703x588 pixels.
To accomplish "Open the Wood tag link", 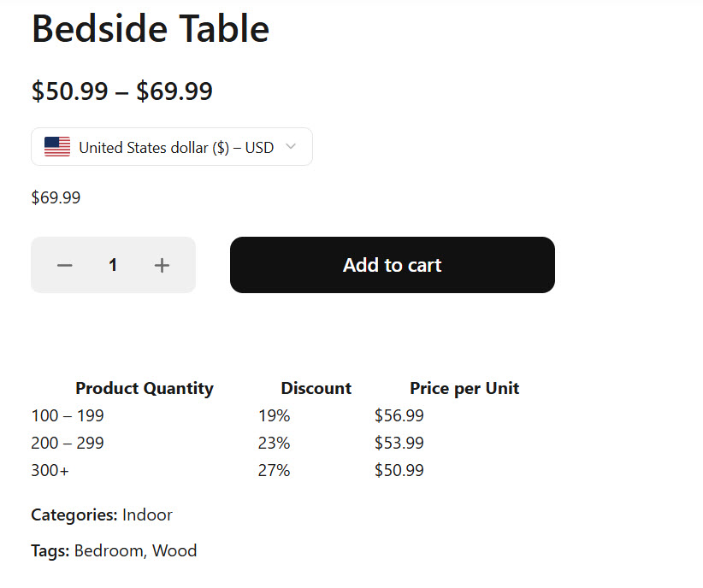I will (175, 550).
